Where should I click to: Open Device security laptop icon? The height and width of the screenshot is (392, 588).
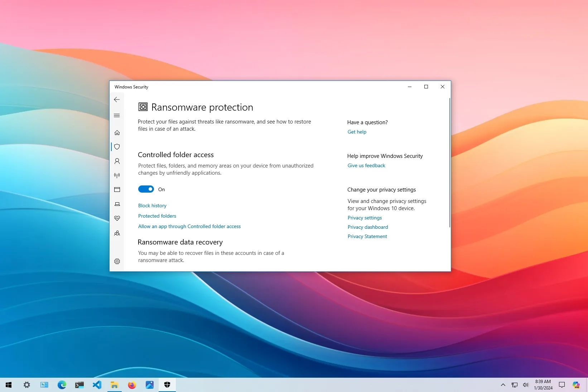tap(117, 204)
